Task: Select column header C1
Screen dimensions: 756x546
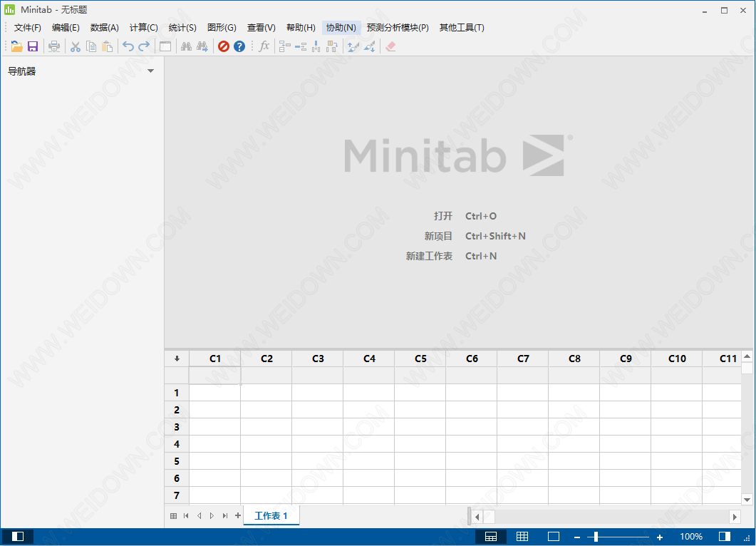Action: tap(215, 359)
